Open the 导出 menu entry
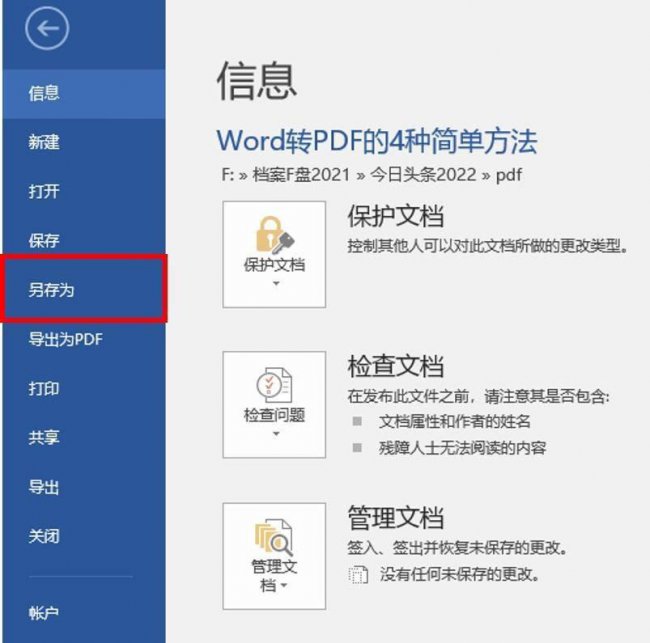The image size is (650, 643). tap(84, 487)
